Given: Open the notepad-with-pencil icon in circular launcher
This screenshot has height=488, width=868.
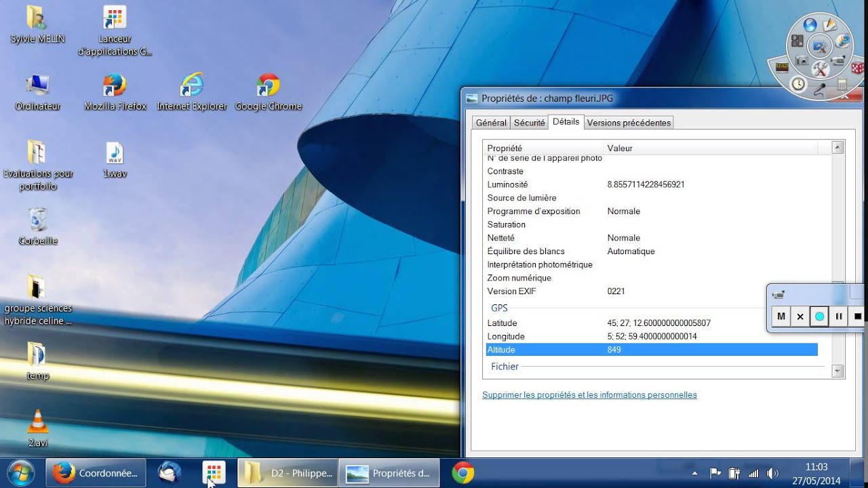Looking at the screenshot, I should 830,24.
